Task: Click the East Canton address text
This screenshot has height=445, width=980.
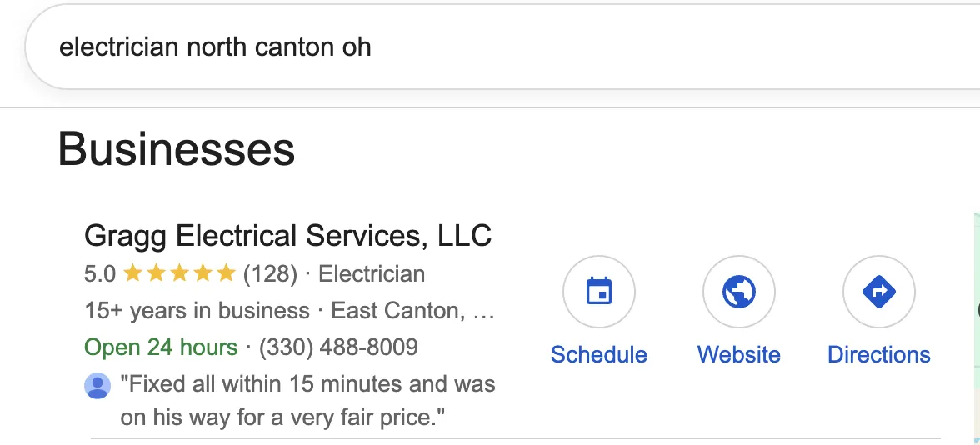Action: pos(412,311)
